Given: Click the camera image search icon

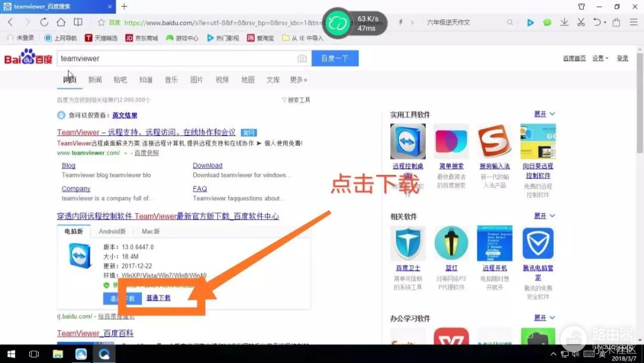Looking at the screenshot, I should click(302, 59).
